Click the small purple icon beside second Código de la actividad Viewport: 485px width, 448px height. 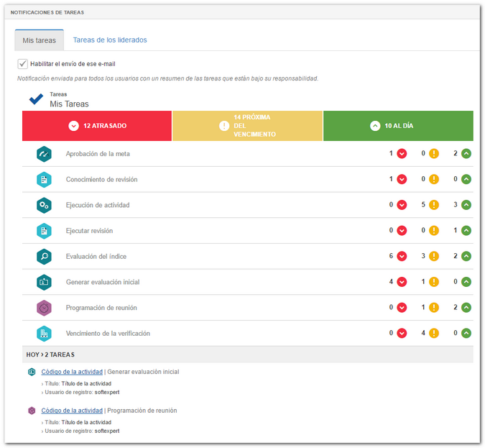tap(32, 411)
